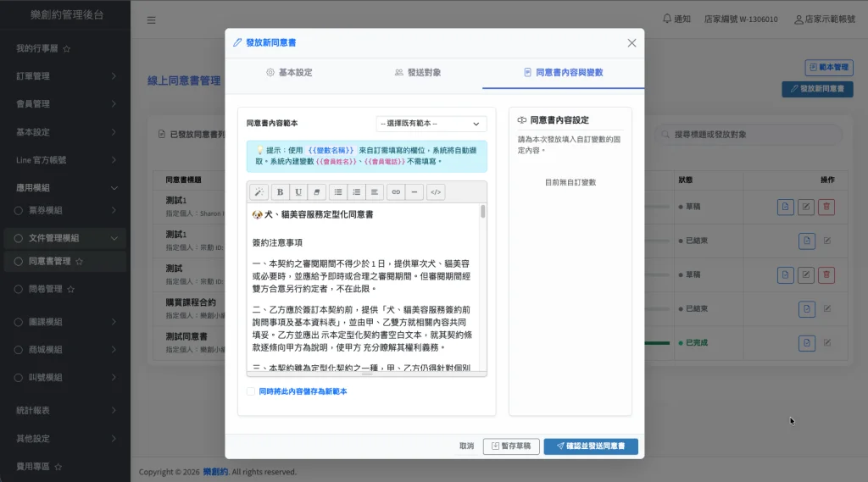Toggle underline formatting in the editor

coord(298,192)
